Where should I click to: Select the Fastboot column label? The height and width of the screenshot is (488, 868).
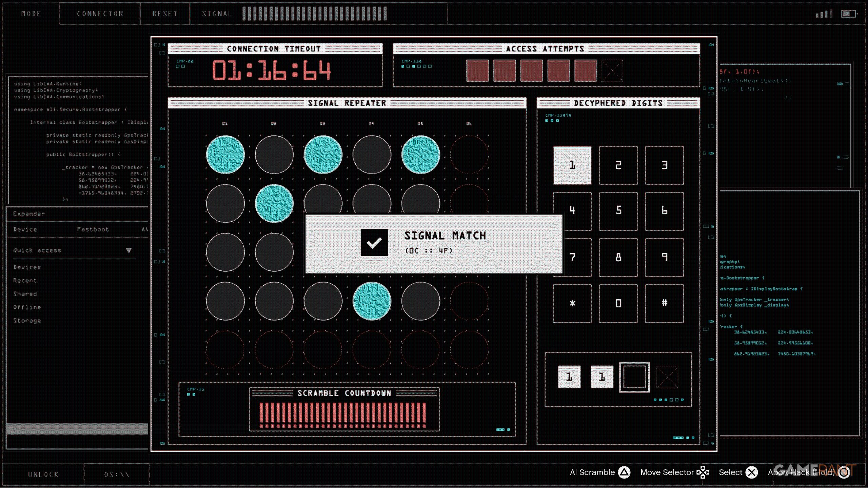(93, 229)
